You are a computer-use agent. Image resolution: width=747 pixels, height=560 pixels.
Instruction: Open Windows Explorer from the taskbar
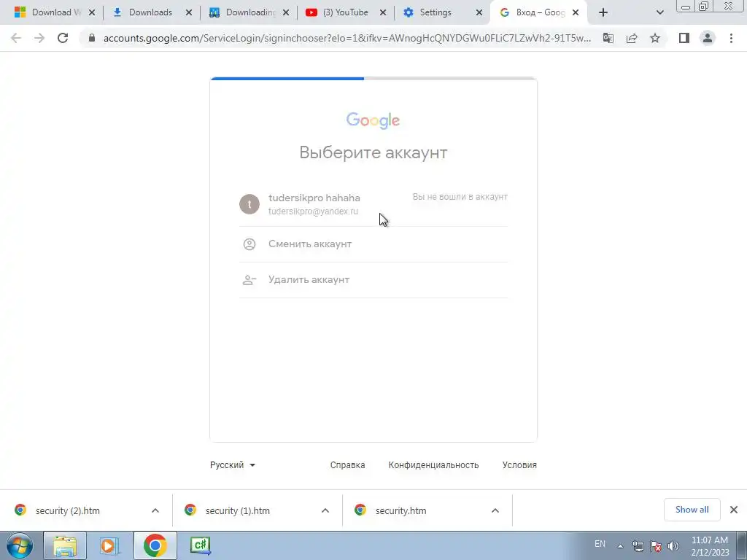point(65,545)
